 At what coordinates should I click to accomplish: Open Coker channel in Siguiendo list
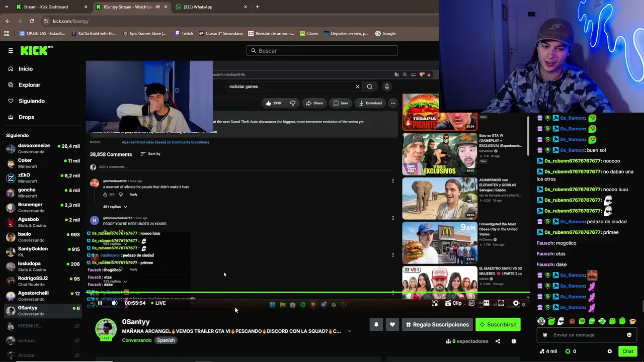[x=43, y=163]
